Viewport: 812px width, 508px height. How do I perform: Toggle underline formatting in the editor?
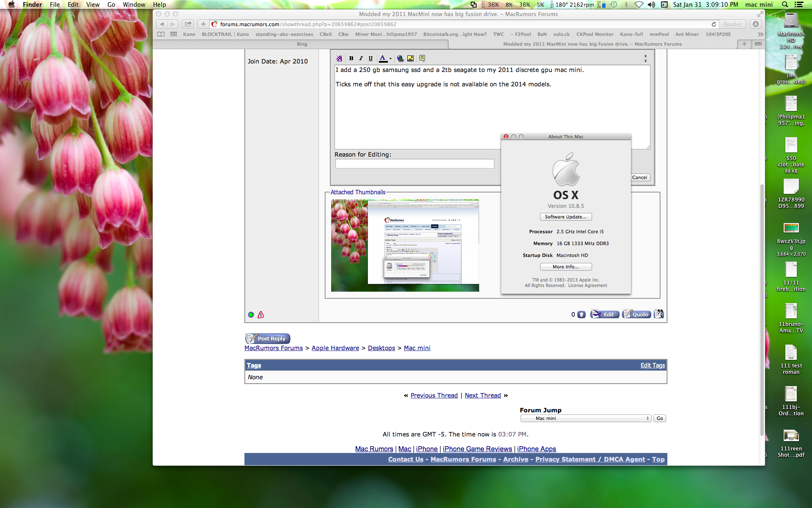click(370, 58)
